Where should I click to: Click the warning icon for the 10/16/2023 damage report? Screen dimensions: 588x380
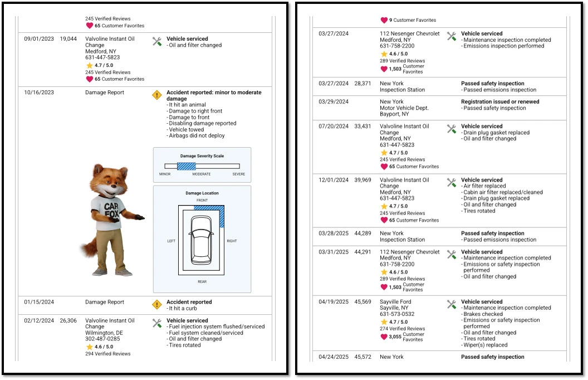click(157, 95)
